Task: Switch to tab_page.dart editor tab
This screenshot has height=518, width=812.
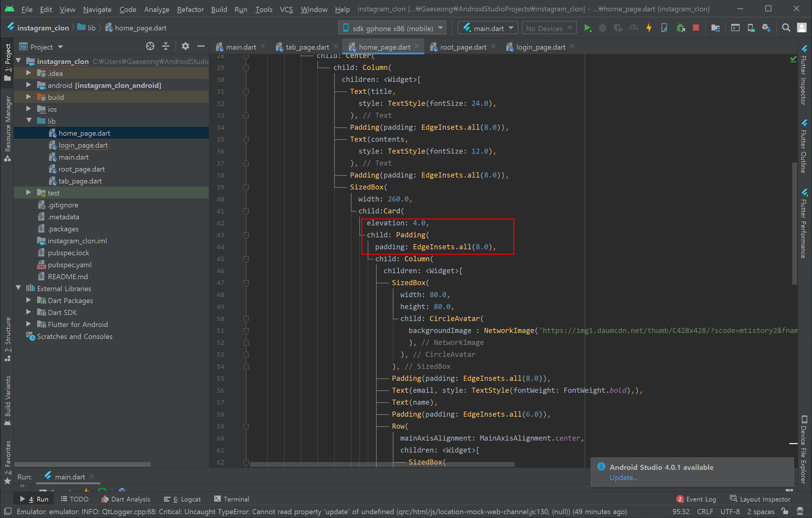Action: (x=307, y=47)
